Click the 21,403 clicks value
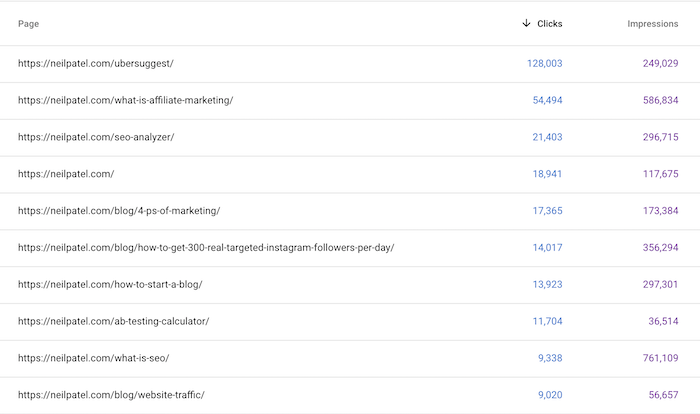This screenshot has height=414, width=700. (x=547, y=137)
